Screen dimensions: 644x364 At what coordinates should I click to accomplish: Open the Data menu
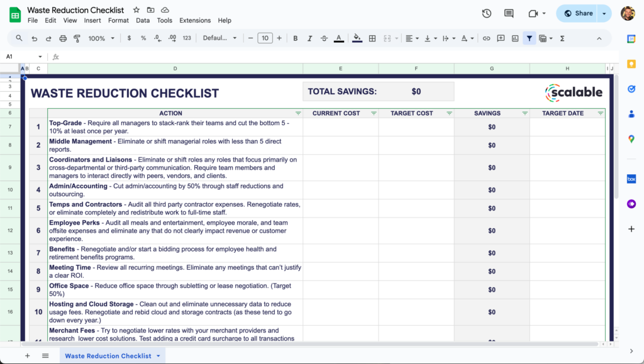click(143, 20)
